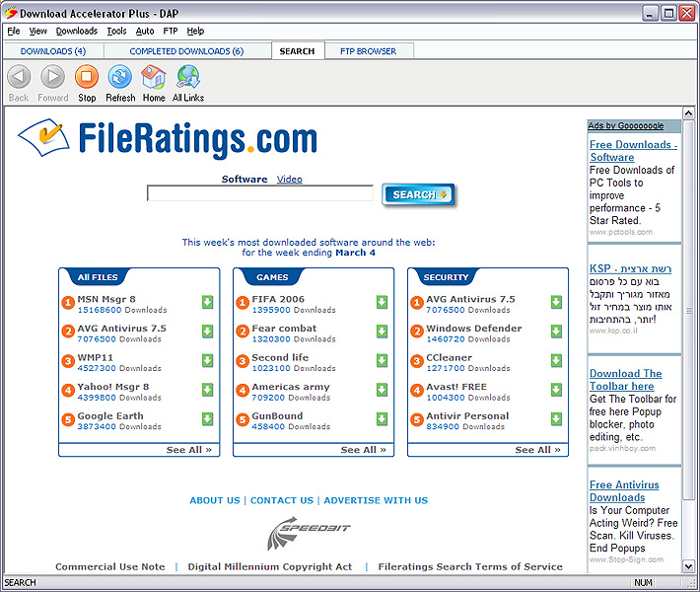Download MSN Msgr 8 via green arrow
The height and width of the screenshot is (592, 700).
click(208, 302)
